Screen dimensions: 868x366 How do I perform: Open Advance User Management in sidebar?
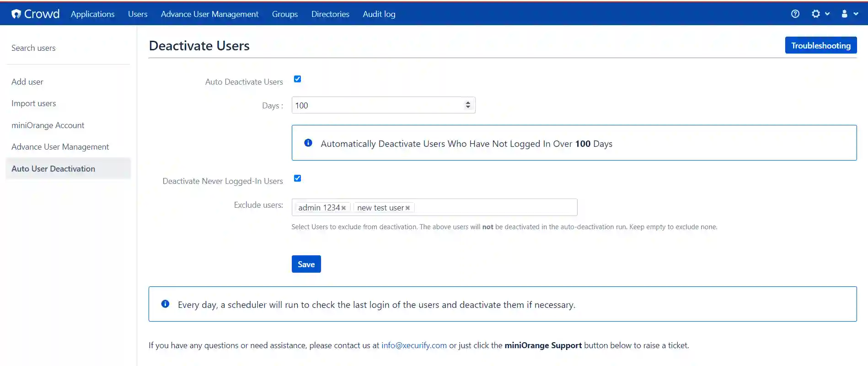tap(60, 147)
